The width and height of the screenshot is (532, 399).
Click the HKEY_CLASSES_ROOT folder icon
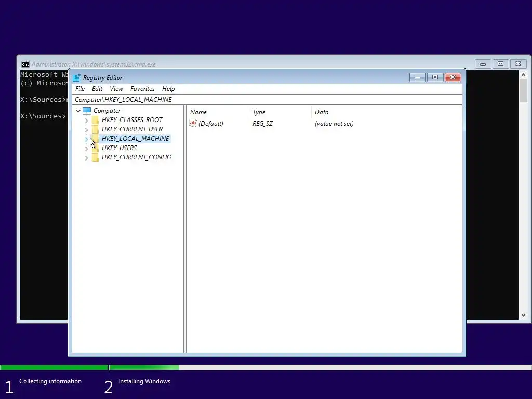(x=96, y=120)
